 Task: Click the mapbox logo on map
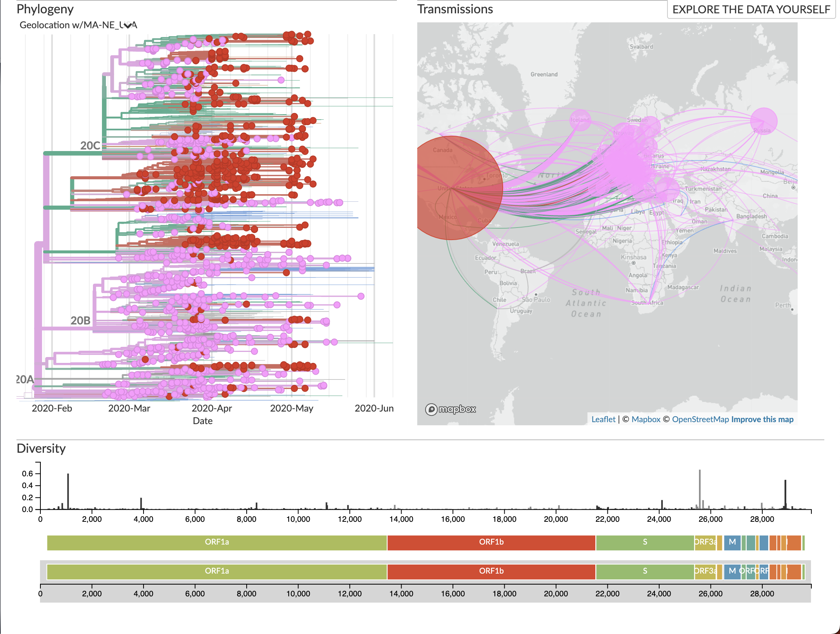[x=451, y=409]
